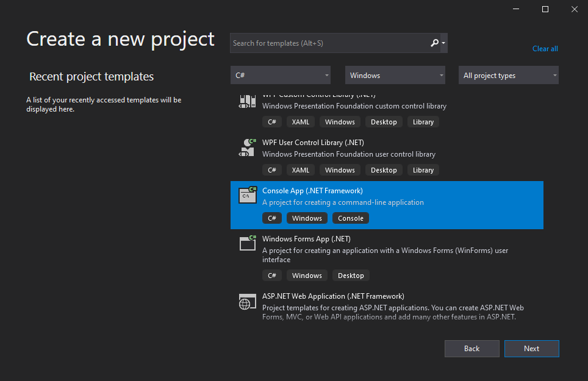Click the Desktop tag on Windows Forms App
The height and width of the screenshot is (381, 588).
click(351, 276)
